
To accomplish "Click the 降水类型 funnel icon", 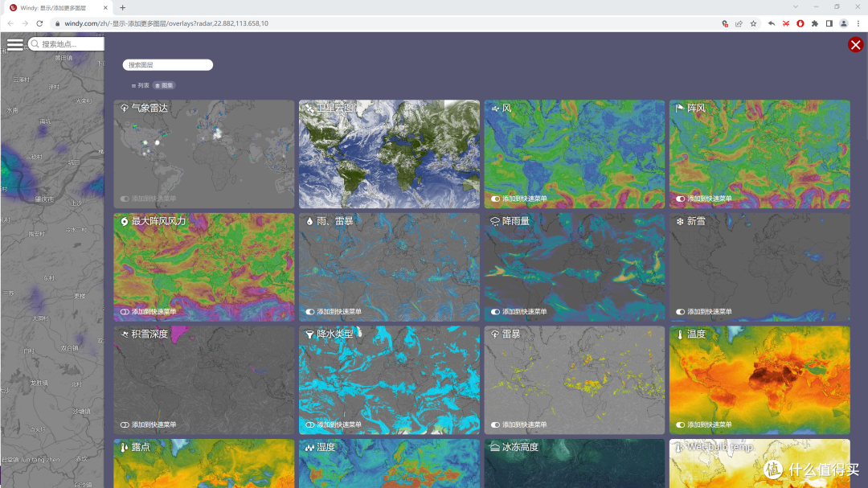I will pos(309,334).
